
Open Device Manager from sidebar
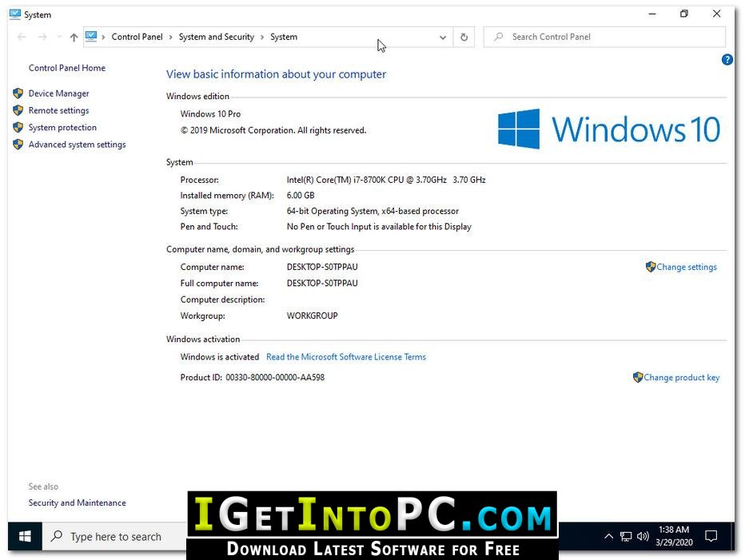tap(58, 93)
